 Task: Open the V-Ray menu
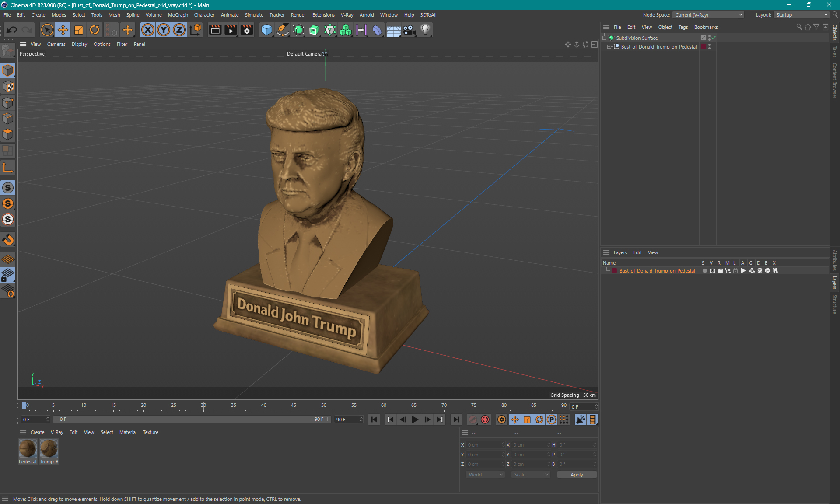(347, 15)
